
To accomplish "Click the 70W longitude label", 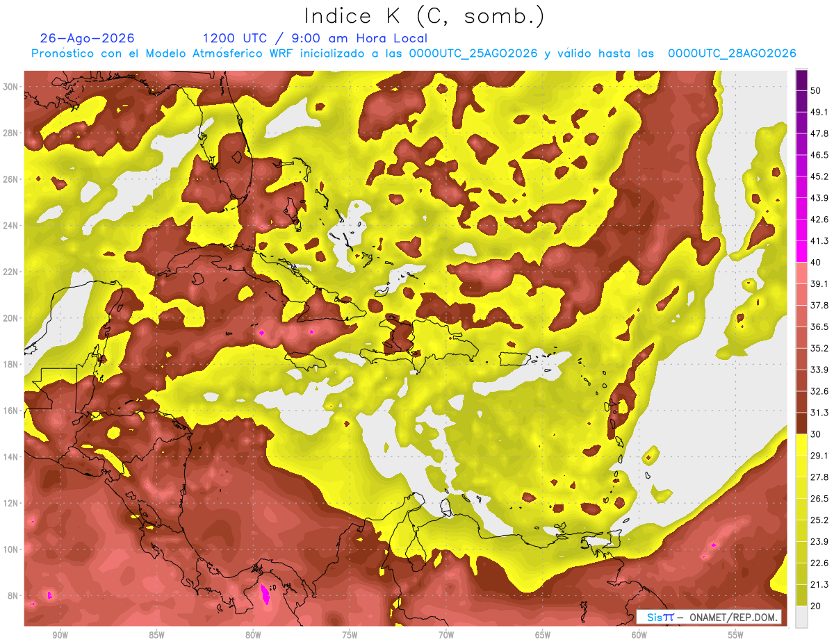I will click(x=446, y=635).
